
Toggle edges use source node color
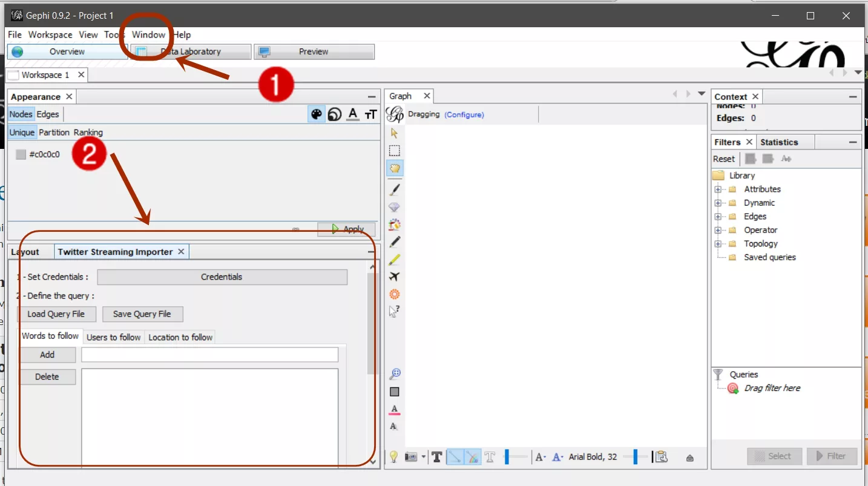click(473, 457)
